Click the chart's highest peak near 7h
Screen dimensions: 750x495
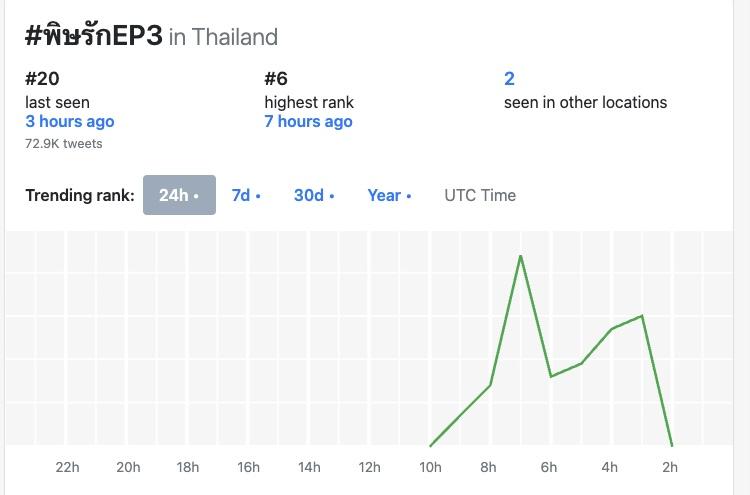point(521,256)
